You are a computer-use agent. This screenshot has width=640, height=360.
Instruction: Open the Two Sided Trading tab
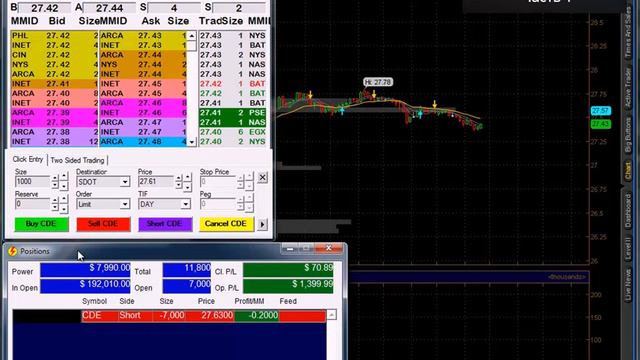click(77, 160)
